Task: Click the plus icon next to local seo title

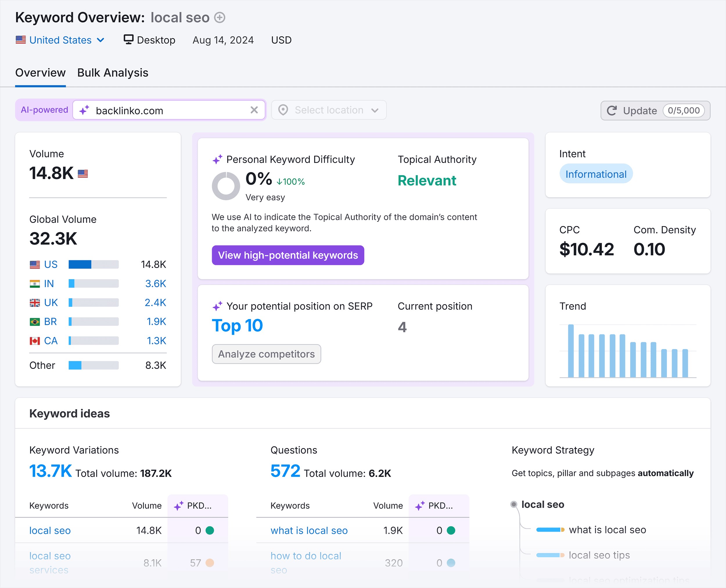Action: coord(220,17)
